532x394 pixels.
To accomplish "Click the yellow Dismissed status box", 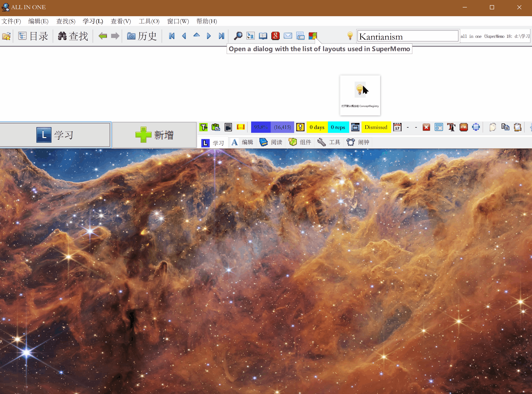I will [x=376, y=127].
